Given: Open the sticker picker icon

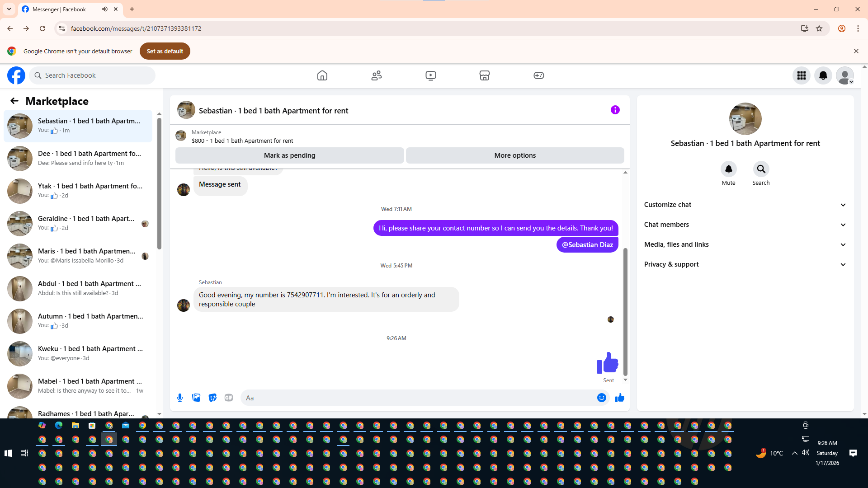Looking at the screenshot, I should (212, 398).
